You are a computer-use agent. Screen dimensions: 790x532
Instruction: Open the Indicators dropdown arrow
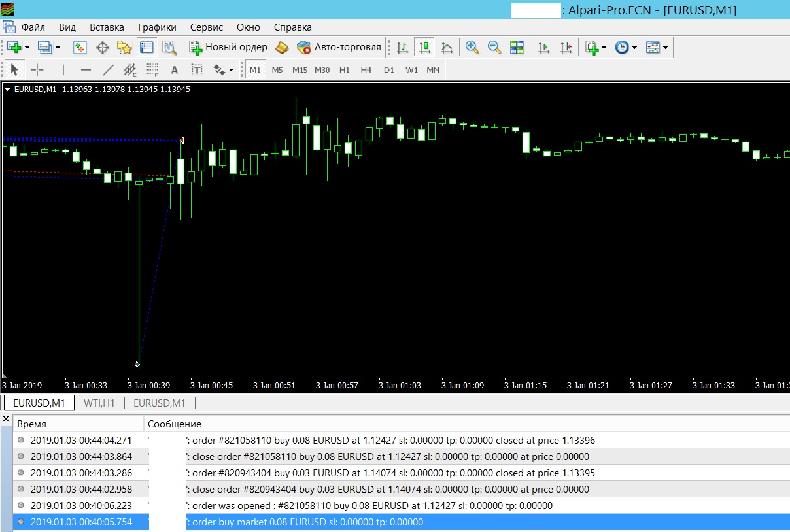[x=604, y=48]
